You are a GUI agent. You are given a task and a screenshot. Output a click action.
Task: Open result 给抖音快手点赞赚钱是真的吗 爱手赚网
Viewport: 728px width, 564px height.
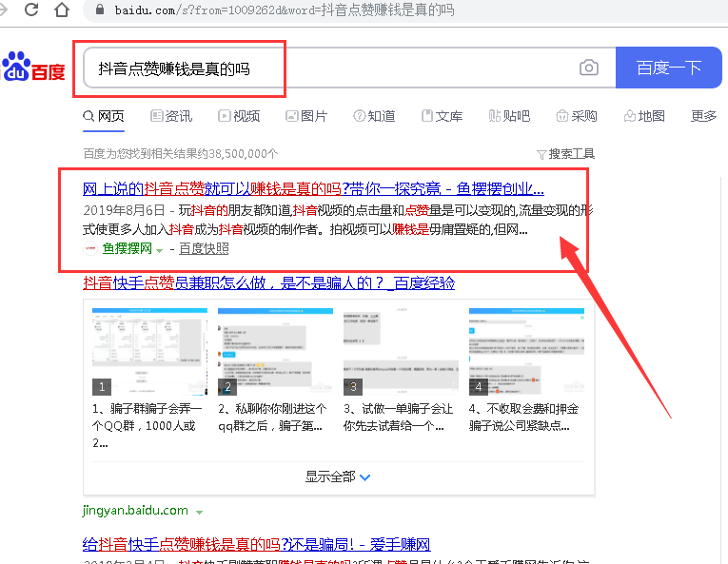coord(256,544)
